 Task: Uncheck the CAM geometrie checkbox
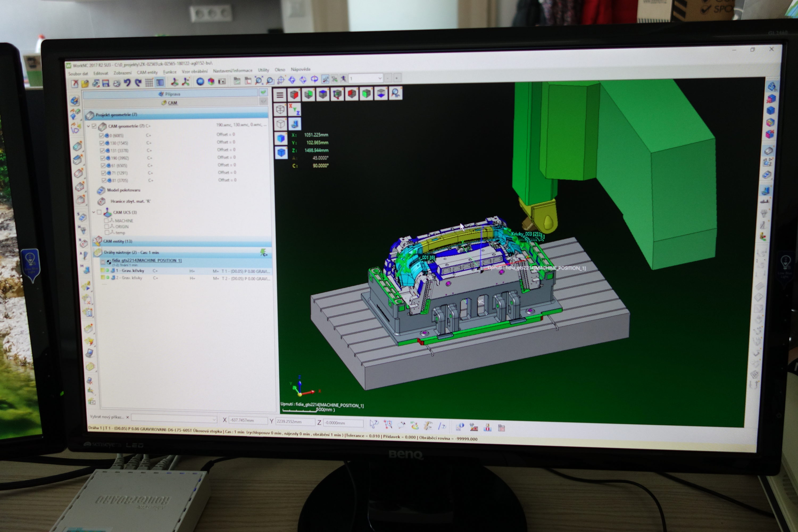pos(94,127)
